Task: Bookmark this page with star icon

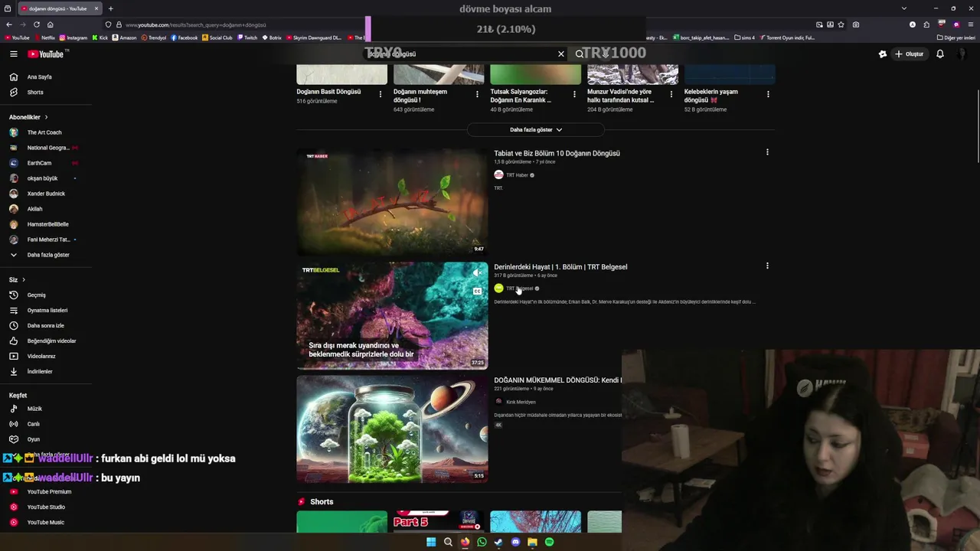Action: pyautogui.click(x=842, y=24)
